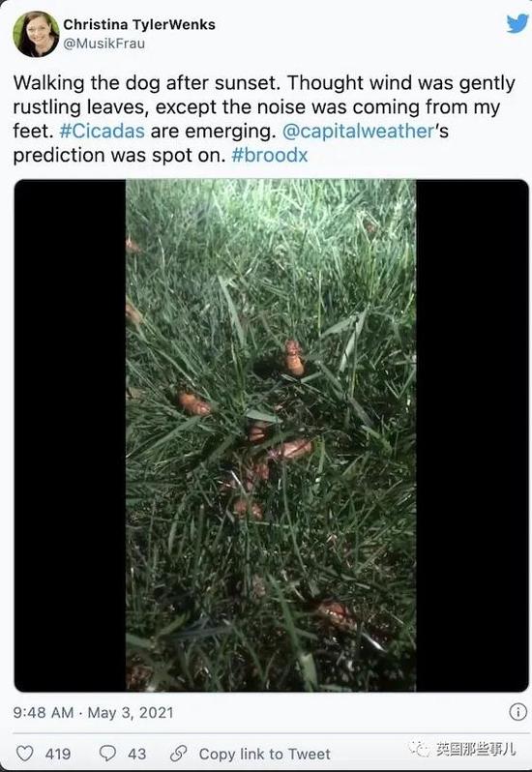Play the cicada grass video
Viewport: 532px width, 772px height.
click(271, 435)
